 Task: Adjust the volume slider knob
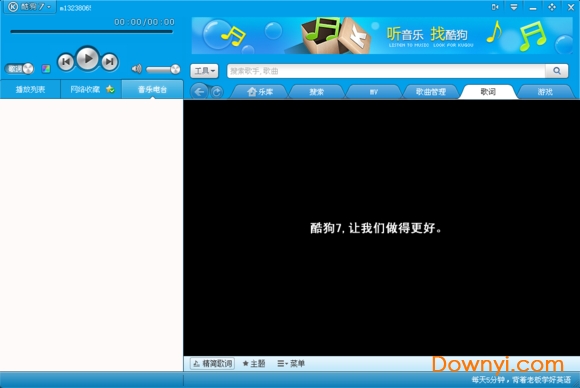175,69
